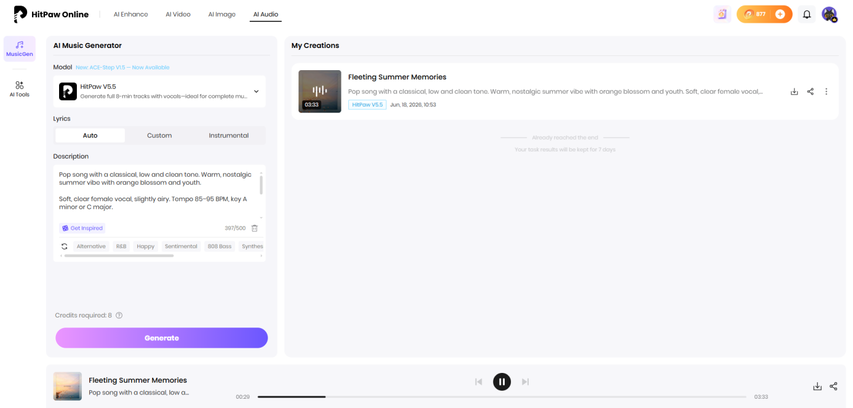Refresh the style tag suggestions
The image size is (853, 408).
click(x=64, y=246)
